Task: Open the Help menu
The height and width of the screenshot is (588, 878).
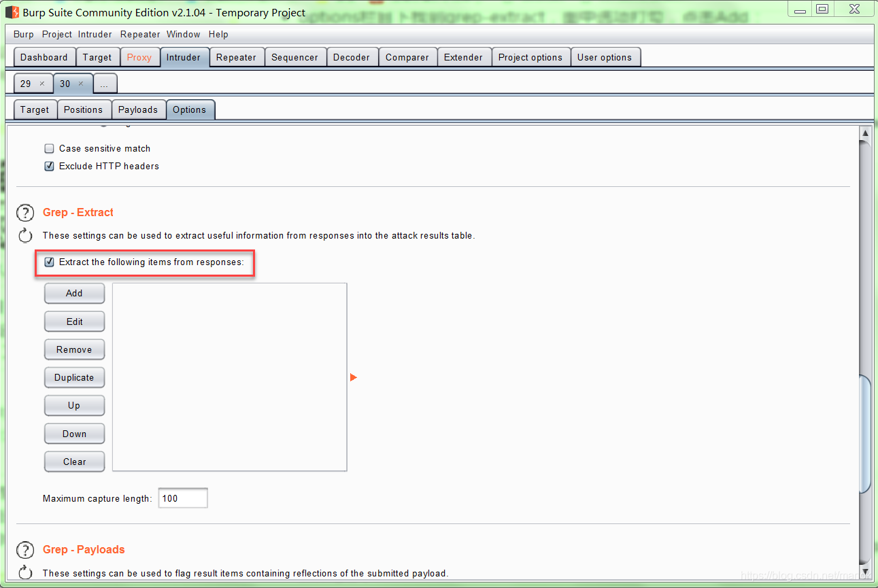Action: 218,34
